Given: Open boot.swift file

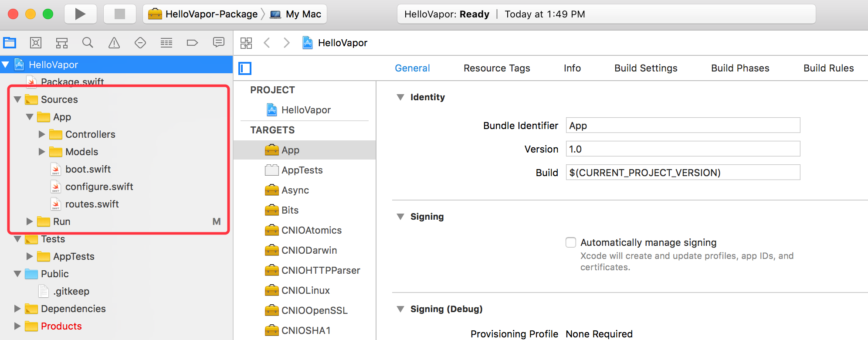Looking at the screenshot, I should tap(88, 169).
